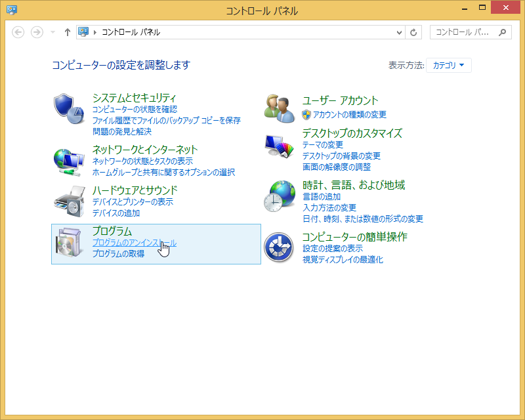Click the コントロール パネル breadcrumb in address bar
The width and height of the screenshot is (525, 420).
(131, 32)
